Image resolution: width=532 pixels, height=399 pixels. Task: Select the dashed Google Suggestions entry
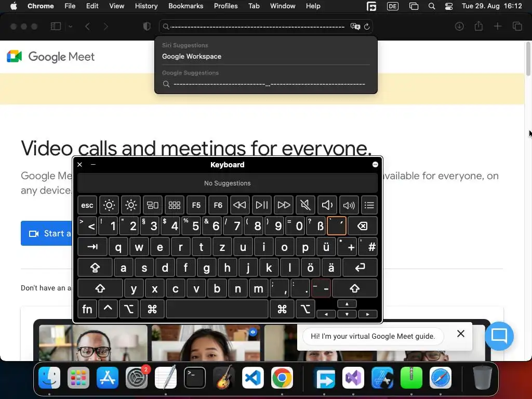pos(266,84)
